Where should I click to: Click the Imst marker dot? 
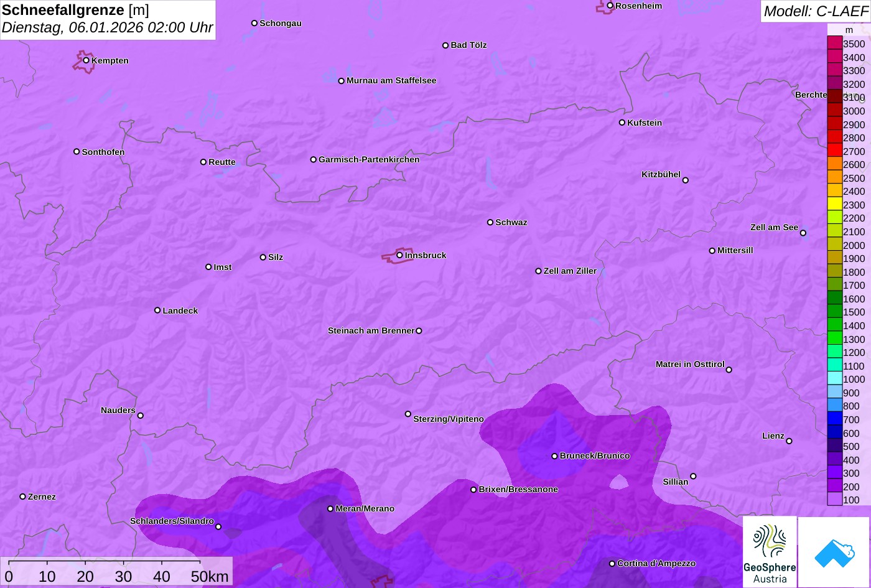tap(208, 267)
